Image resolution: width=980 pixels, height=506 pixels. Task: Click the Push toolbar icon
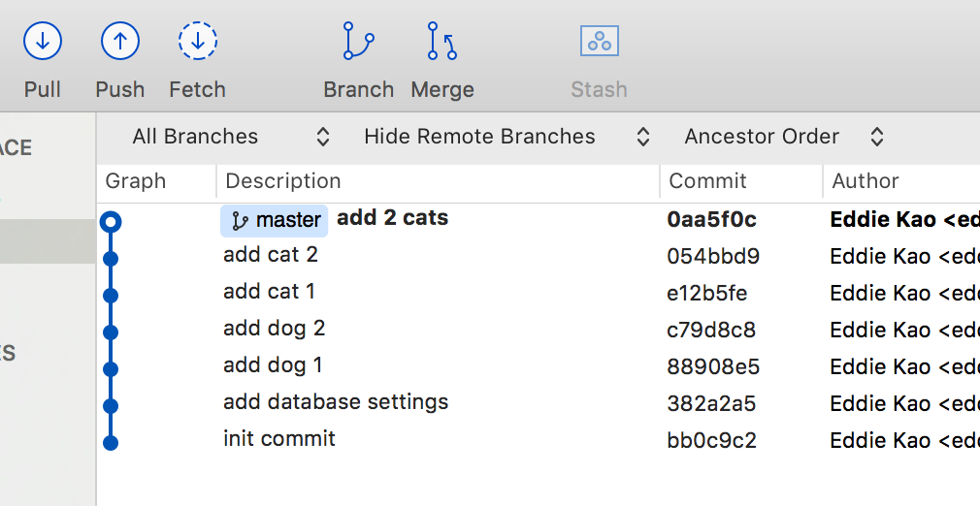click(120, 42)
